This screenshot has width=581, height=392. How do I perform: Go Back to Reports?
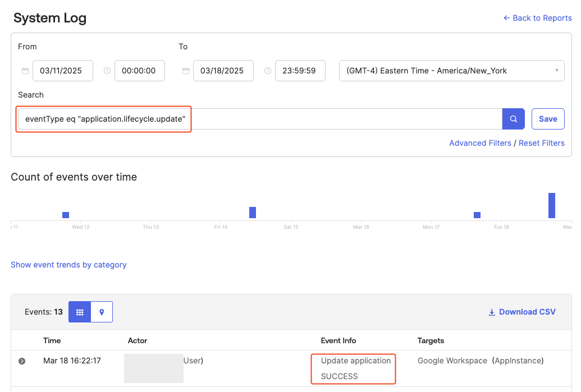[537, 18]
